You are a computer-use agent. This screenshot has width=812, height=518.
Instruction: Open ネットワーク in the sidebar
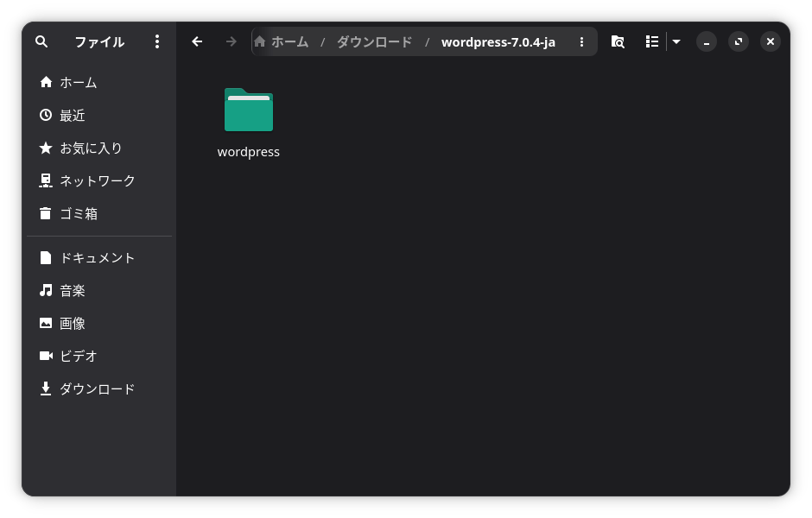(99, 180)
